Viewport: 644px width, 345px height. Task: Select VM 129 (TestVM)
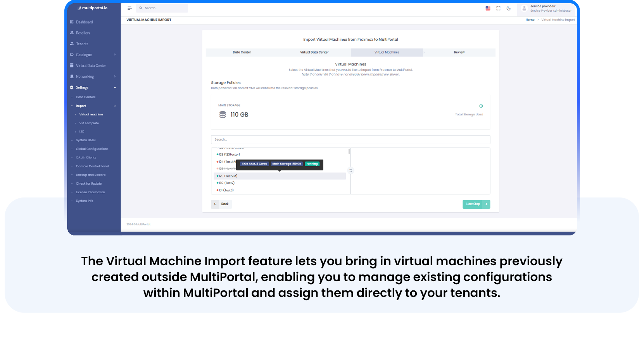280,176
